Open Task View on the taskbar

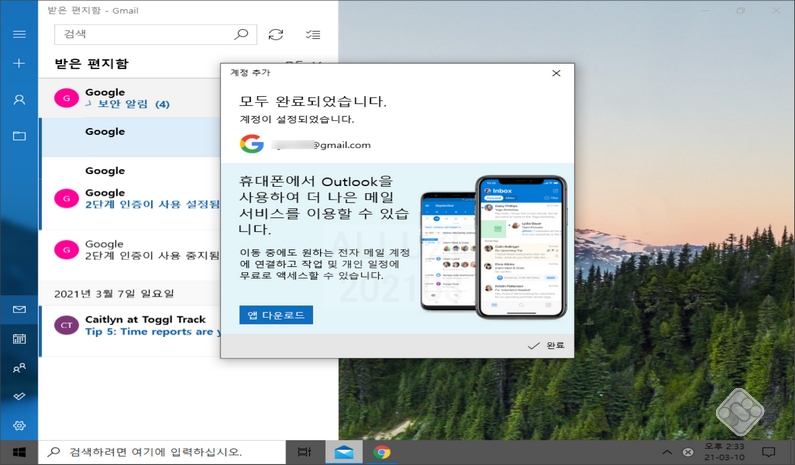pos(304,452)
